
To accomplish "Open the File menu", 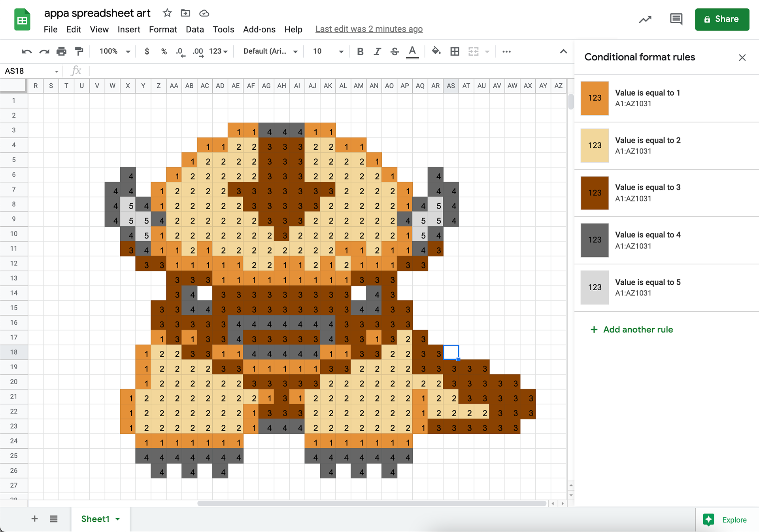I will point(51,29).
